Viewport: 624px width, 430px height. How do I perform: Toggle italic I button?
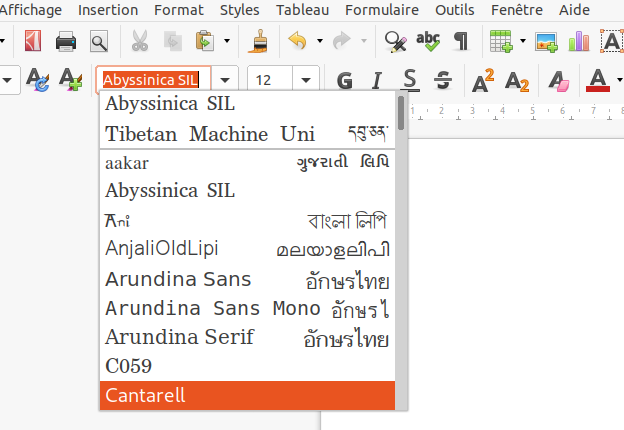pyautogui.click(x=377, y=80)
